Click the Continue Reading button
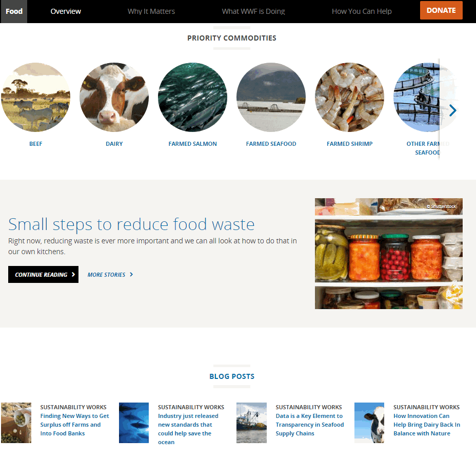Image resolution: width=476 pixels, height=458 pixels. (x=43, y=274)
